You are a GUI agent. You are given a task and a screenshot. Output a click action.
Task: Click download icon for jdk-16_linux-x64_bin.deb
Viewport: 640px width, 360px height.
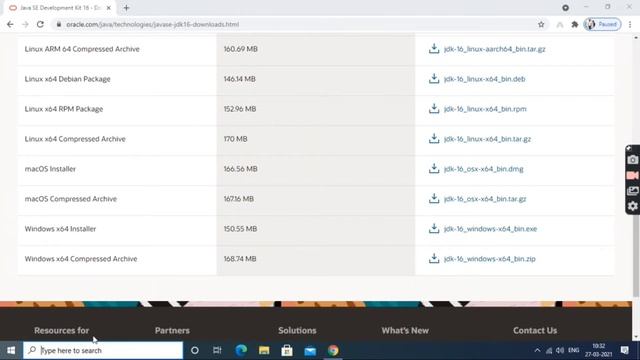point(434,78)
